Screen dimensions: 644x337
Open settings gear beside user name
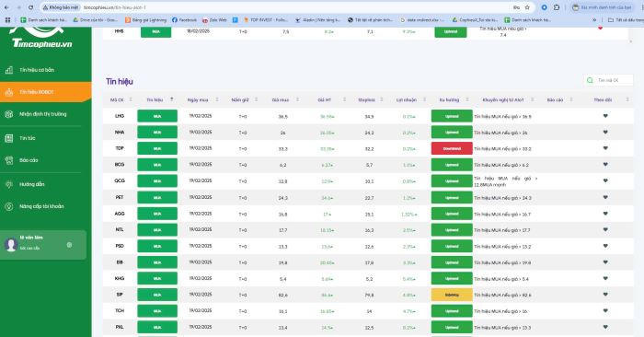tap(69, 245)
